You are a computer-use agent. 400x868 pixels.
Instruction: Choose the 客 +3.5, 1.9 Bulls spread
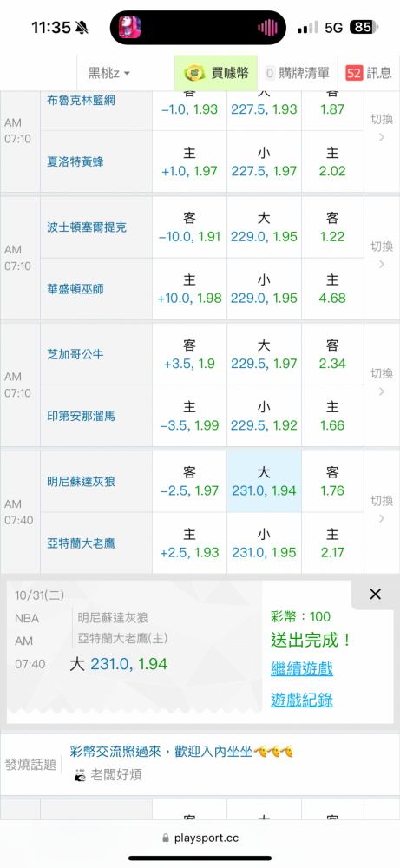[189, 354]
